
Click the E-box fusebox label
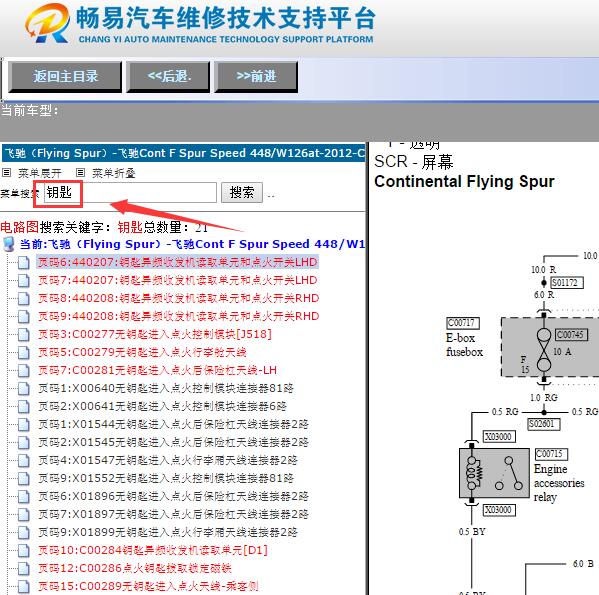[464, 345]
